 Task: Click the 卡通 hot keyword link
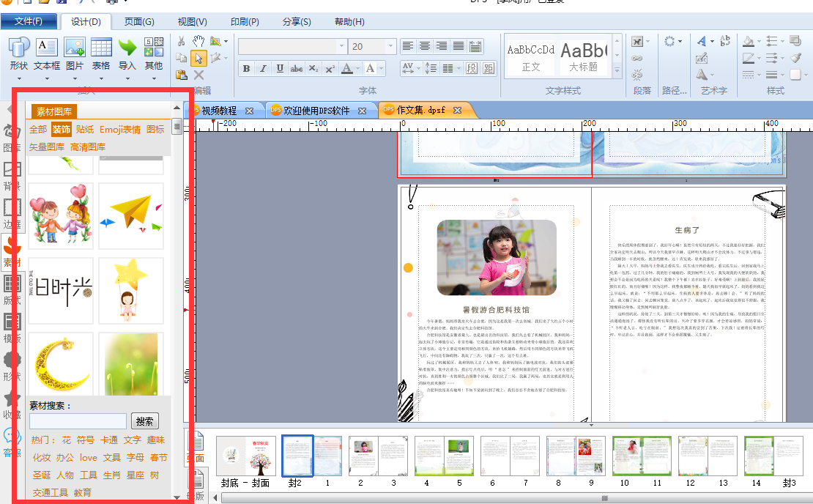tap(109, 440)
